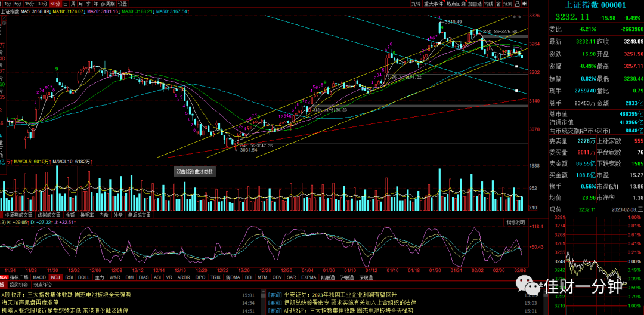This screenshot has width=644, height=315.
Task: Open the 深股通 tab
Action: click(x=366, y=277)
